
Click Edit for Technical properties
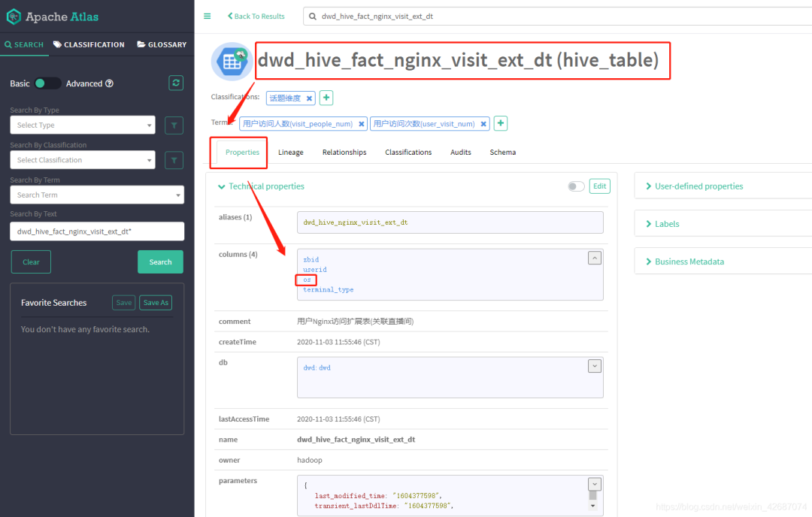click(x=600, y=186)
